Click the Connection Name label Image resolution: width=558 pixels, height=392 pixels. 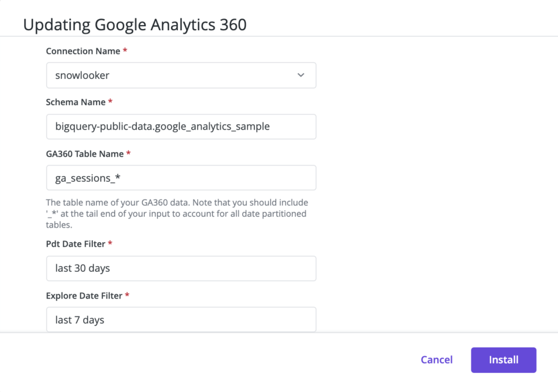pos(83,51)
